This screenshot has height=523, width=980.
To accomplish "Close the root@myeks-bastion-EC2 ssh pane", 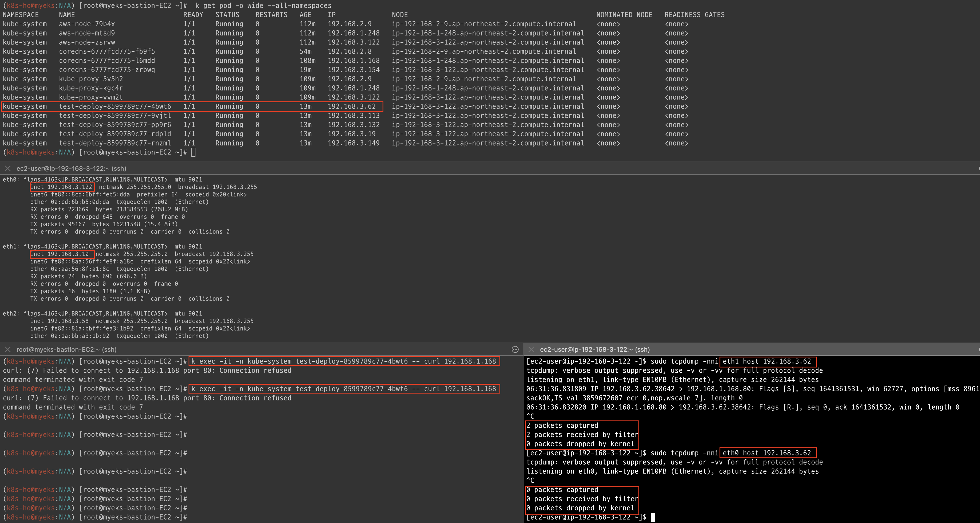I will pyautogui.click(x=8, y=349).
